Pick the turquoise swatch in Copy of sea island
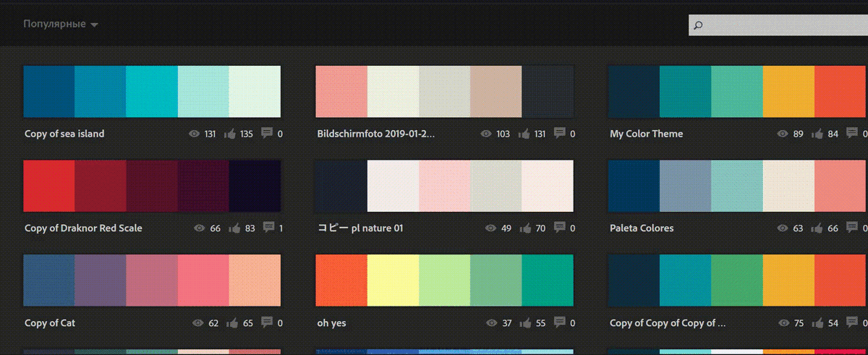 (152, 91)
